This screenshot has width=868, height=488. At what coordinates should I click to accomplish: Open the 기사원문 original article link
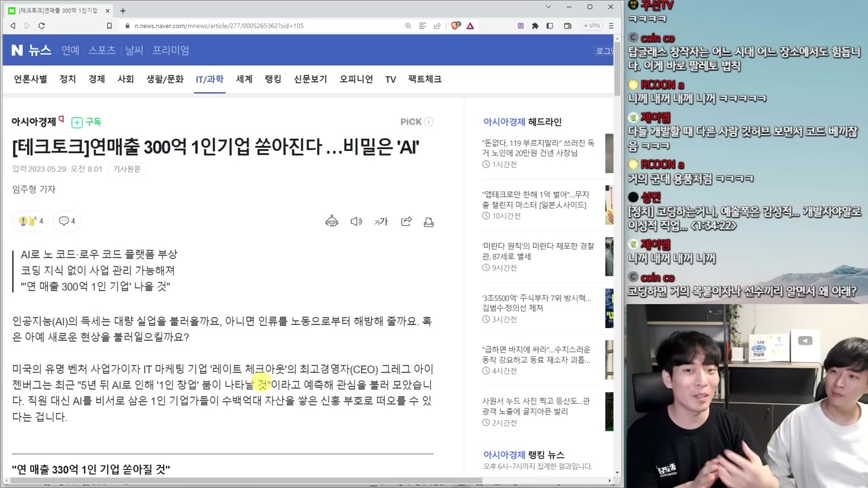[127, 169]
